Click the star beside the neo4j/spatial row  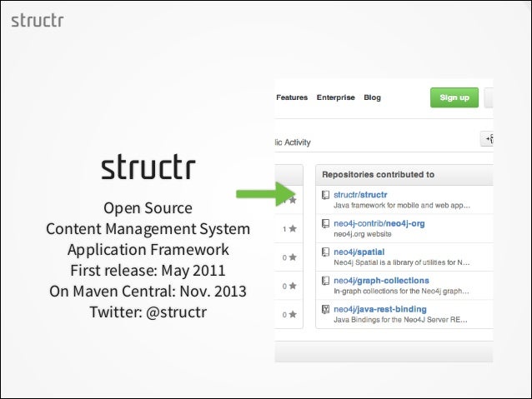click(x=293, y=257)
